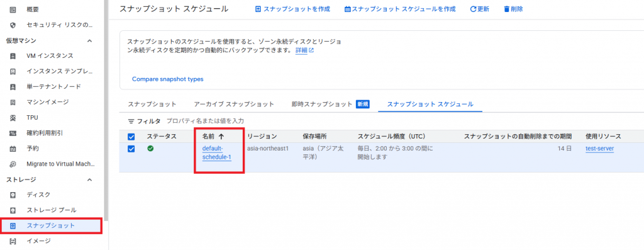Click the filter property input field
This screenshot has width=644, height=250.
coord(206,122)
